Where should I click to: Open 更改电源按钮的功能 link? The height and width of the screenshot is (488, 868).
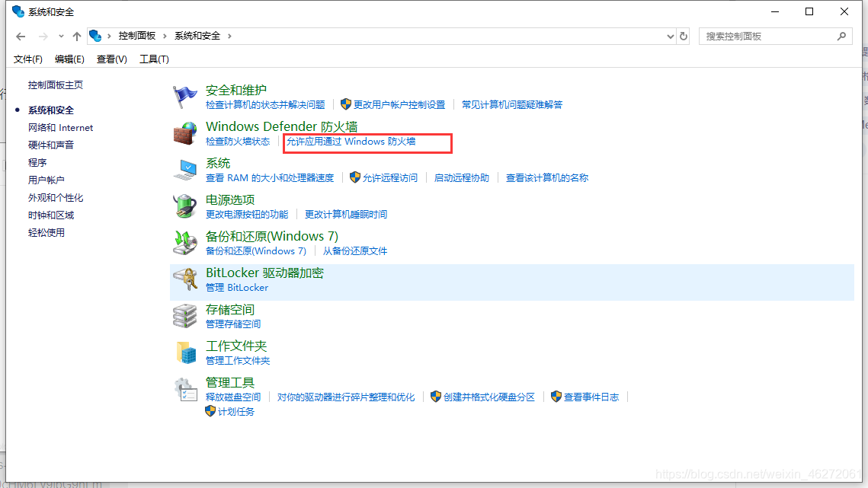coord(247,214)
